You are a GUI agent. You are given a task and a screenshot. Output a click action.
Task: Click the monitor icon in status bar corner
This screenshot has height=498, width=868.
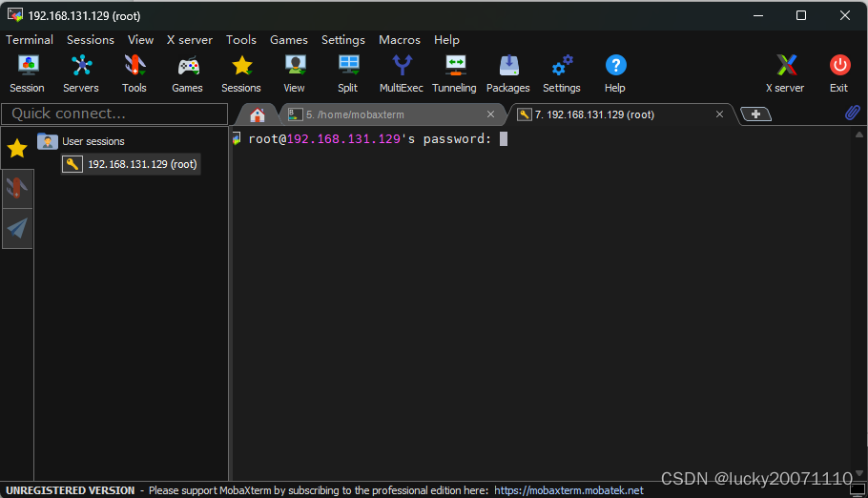point(858,490)
